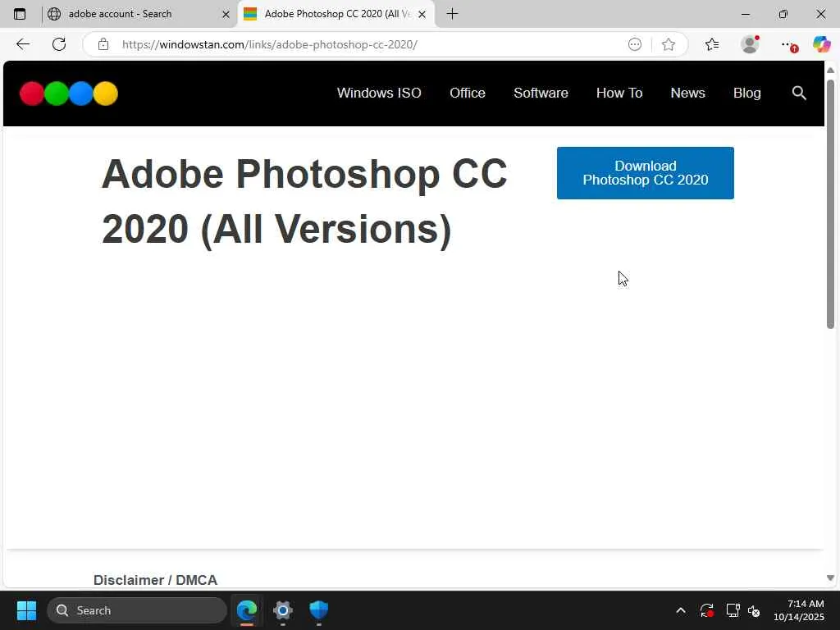Switch to adobe account - Search tab

[x=139, y=14]
